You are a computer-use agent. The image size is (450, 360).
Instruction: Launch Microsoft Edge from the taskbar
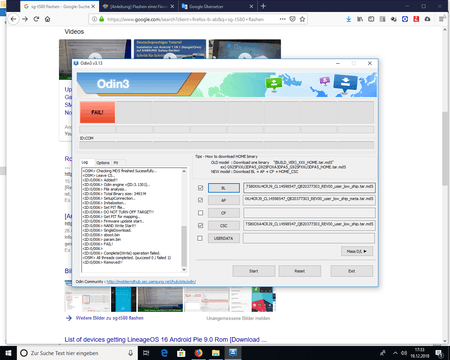164,353
